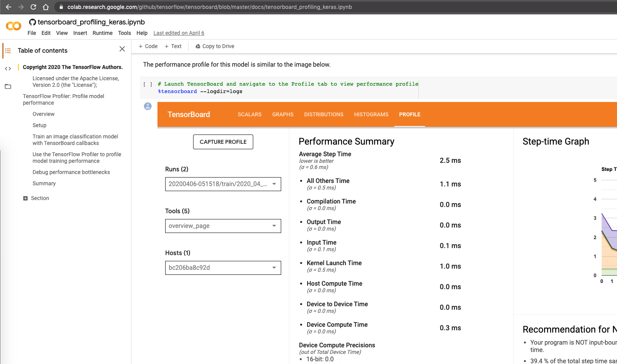Open the Tools dropdown showing overview_page

click(x=223, y=226)
